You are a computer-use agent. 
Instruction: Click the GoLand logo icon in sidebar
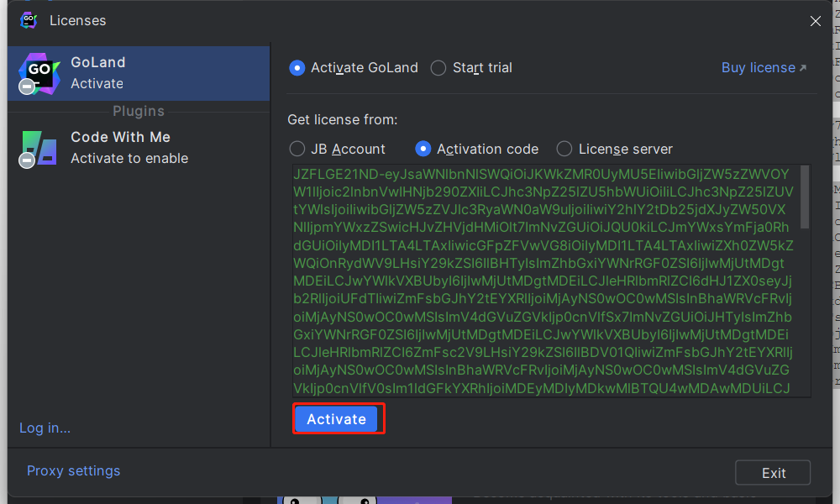click(39, 74)
